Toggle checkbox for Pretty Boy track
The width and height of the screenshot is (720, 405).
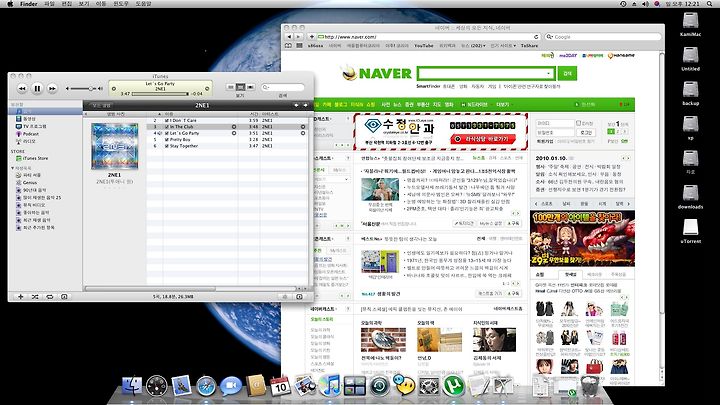(x=167, y=140)
